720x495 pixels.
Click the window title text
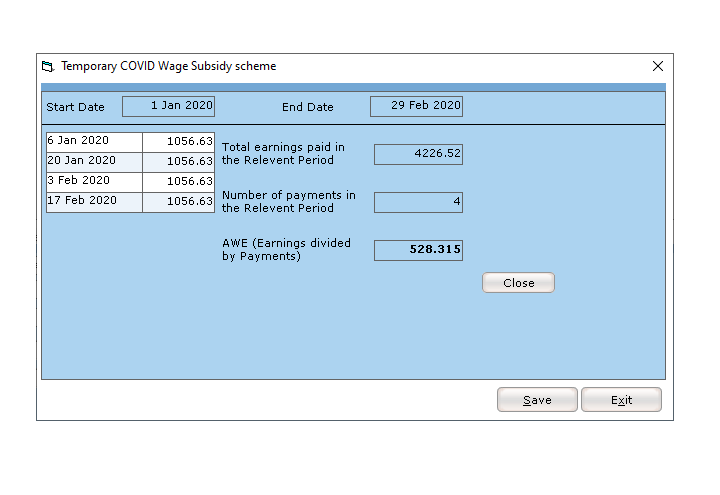[x=169, y=67]
